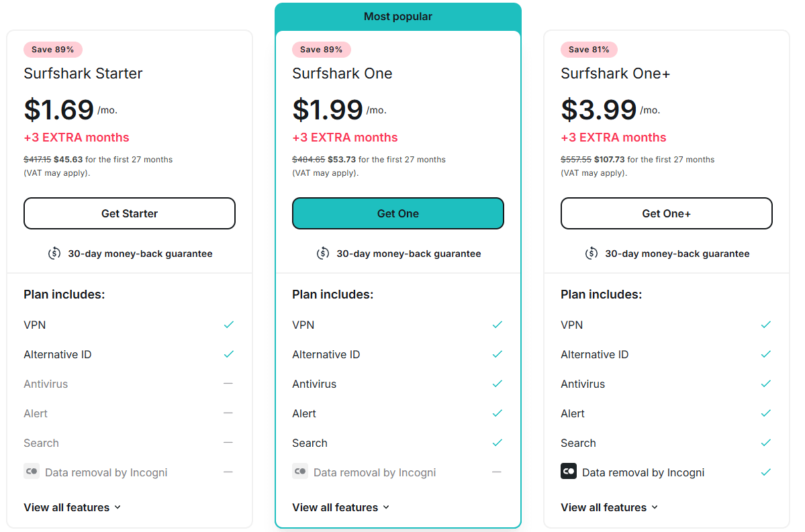Click the VPN checkmark in the Starter plan

pos(228,325)
